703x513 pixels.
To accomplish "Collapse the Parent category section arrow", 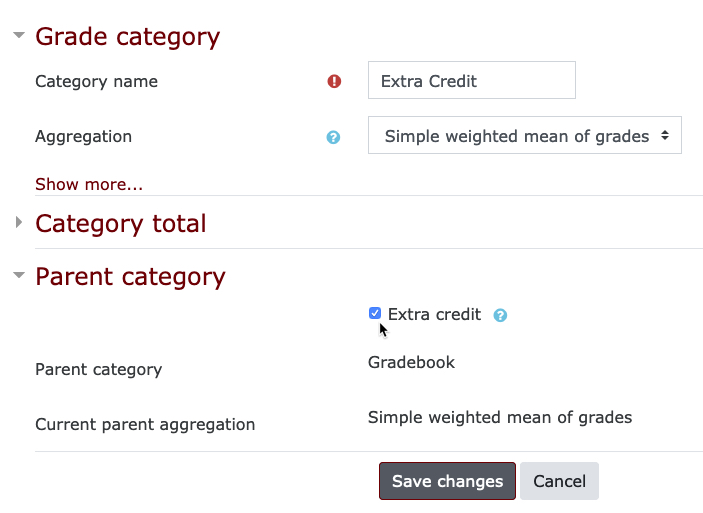I will point(19,275).
